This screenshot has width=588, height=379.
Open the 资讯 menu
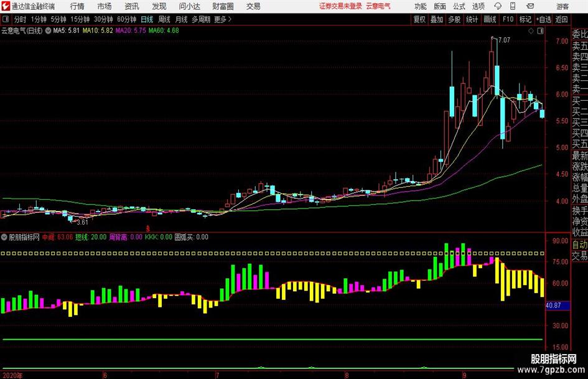tap(132, 6)
